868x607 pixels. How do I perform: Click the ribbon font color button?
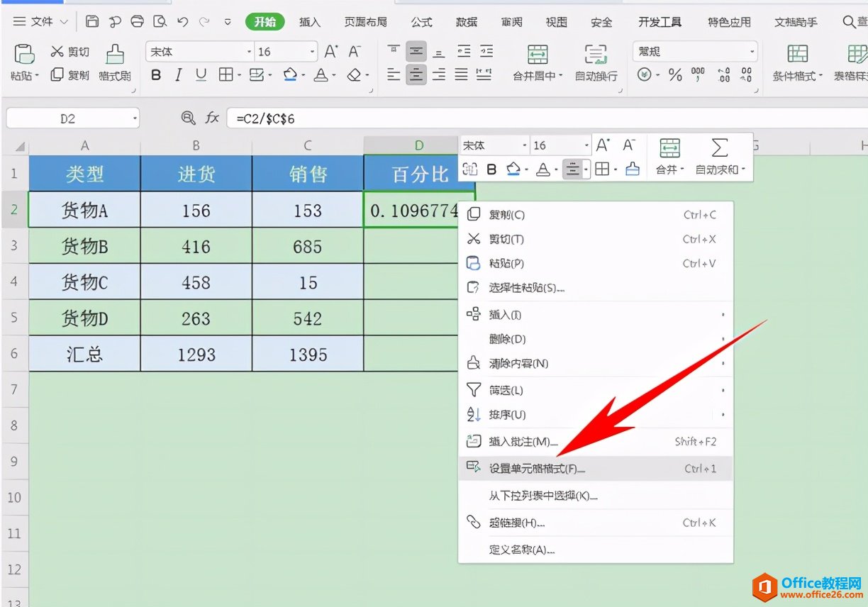click(321, 75)
